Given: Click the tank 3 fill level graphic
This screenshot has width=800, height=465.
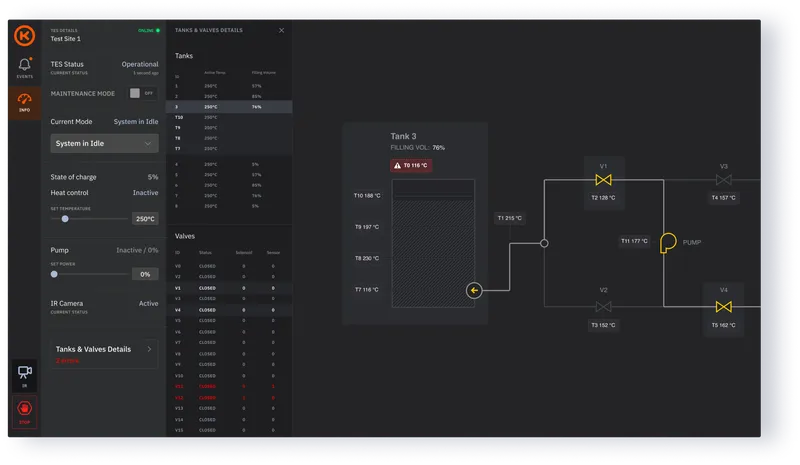Looking at the screenshot, I should coord(433,243).
